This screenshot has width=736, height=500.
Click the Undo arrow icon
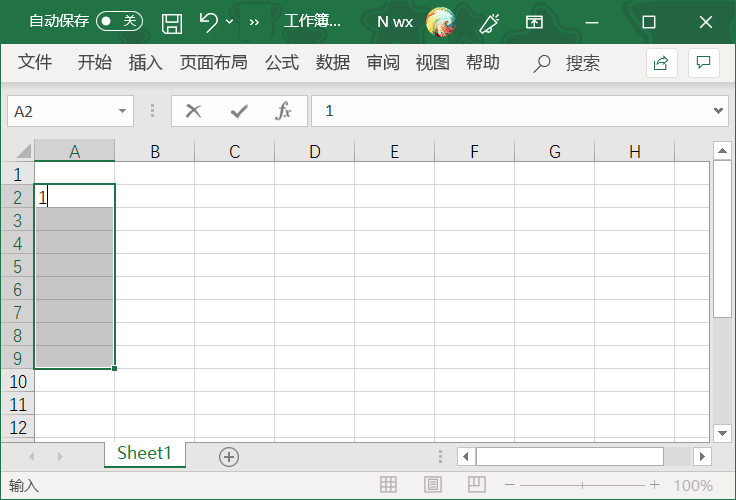(208, 22)
